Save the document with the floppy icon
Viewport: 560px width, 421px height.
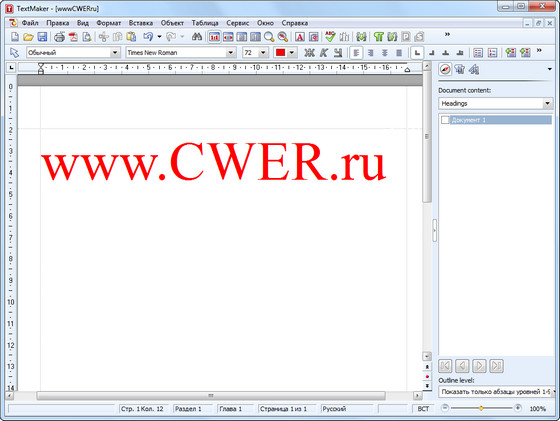[42, 37]
